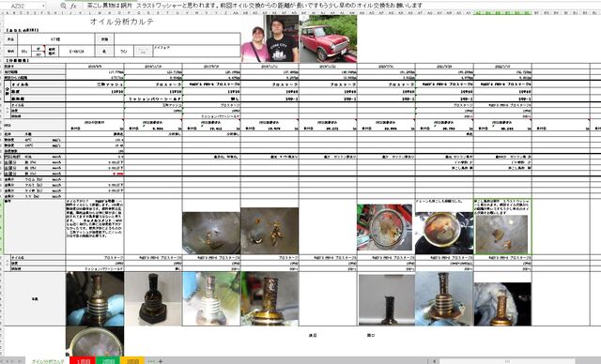Click the E-XN12A model cell
Screen dimensions: 601x364
(x=77, y=52)
